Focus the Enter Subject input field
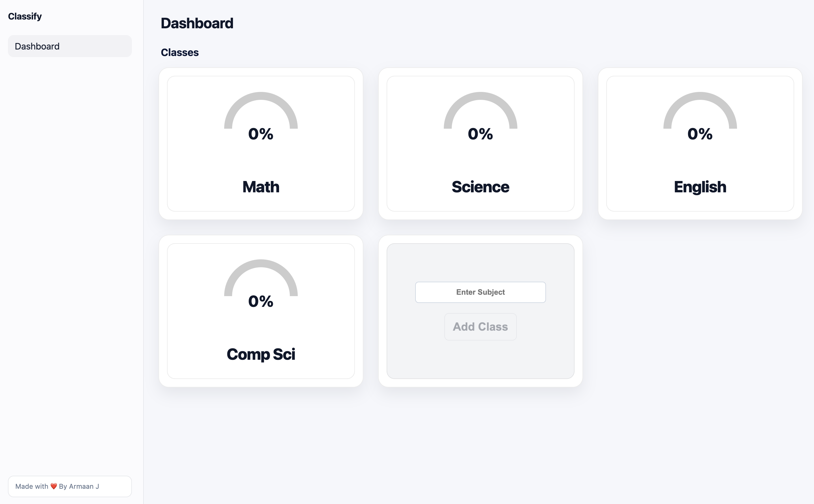The height and width of the screenshot is (504, 814). [480, 292]
